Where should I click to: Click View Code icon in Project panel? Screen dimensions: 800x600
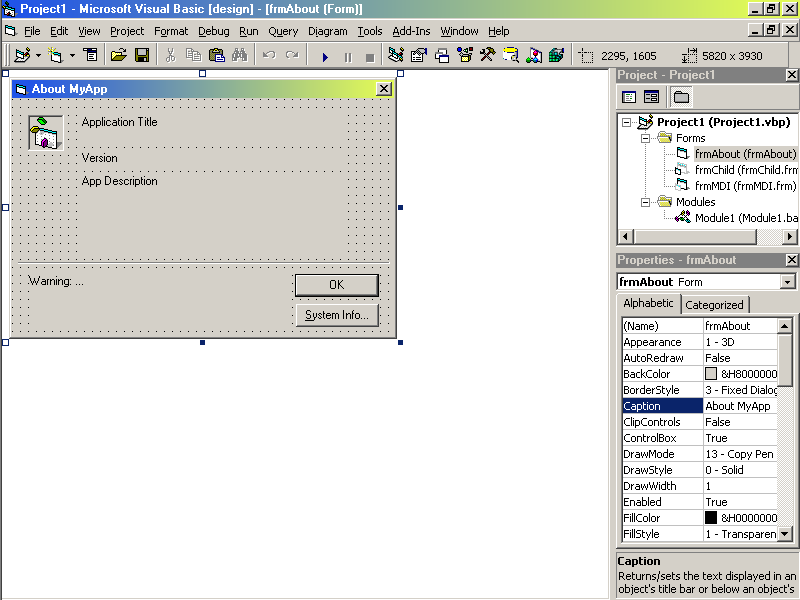629,97
